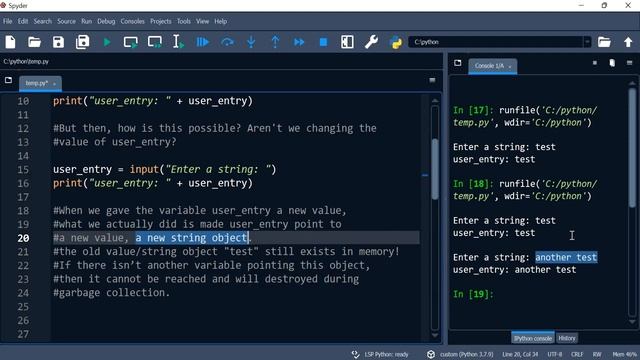Click line number 15 in the gutter
This screenshot has height=360, width=640.
[23, 169]
